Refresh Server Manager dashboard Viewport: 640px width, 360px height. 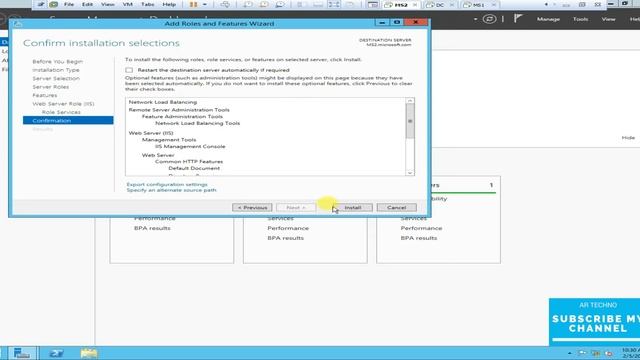(489, 19)
